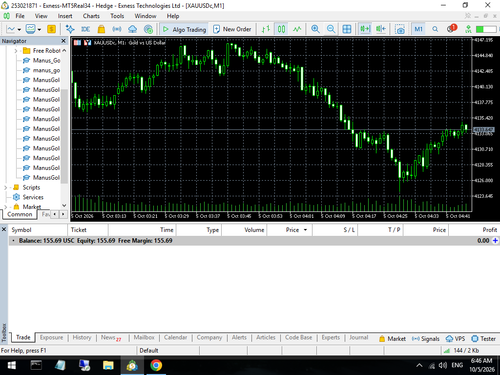
Task: Switch chart to line chart mode
Action: point(297,29)
